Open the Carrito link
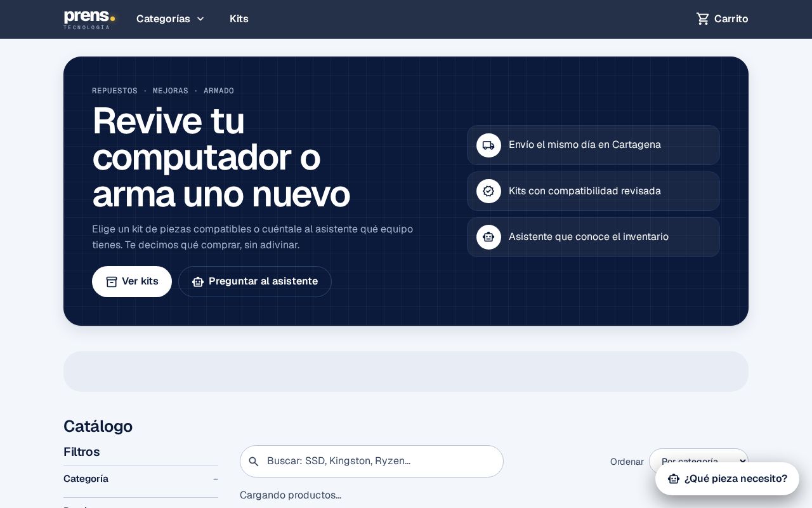This screenshot has width=812, height=508. [x=722, y=19]
